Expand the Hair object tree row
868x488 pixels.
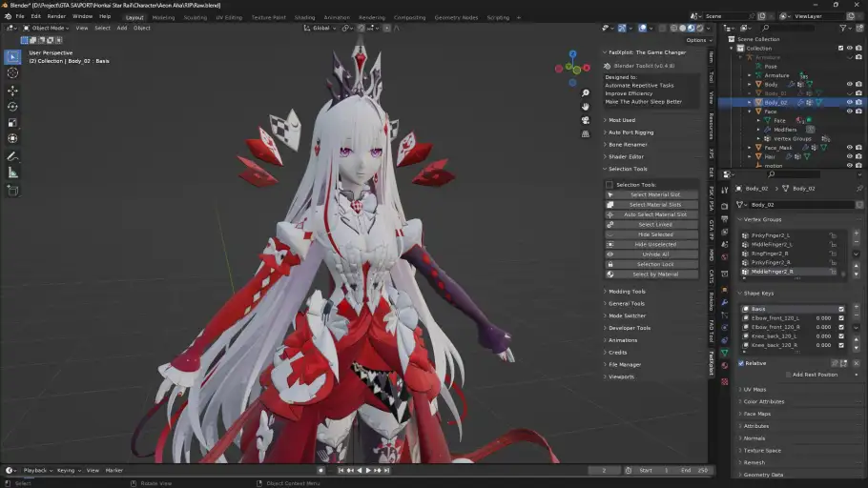click(750, 156)
